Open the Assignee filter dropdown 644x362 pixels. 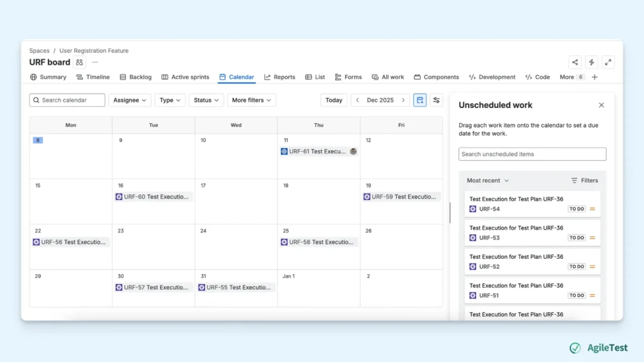pyautogui.click(x=130, y=100)
